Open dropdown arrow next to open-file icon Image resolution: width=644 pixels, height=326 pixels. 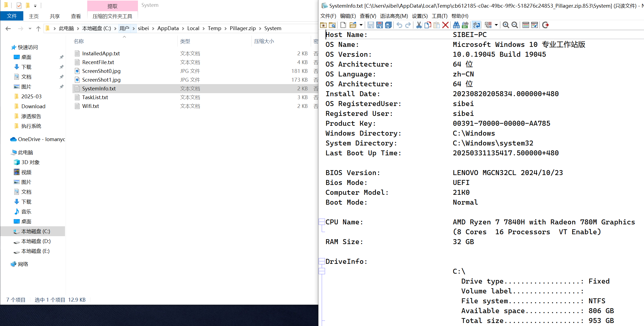[x=361, y=25]
